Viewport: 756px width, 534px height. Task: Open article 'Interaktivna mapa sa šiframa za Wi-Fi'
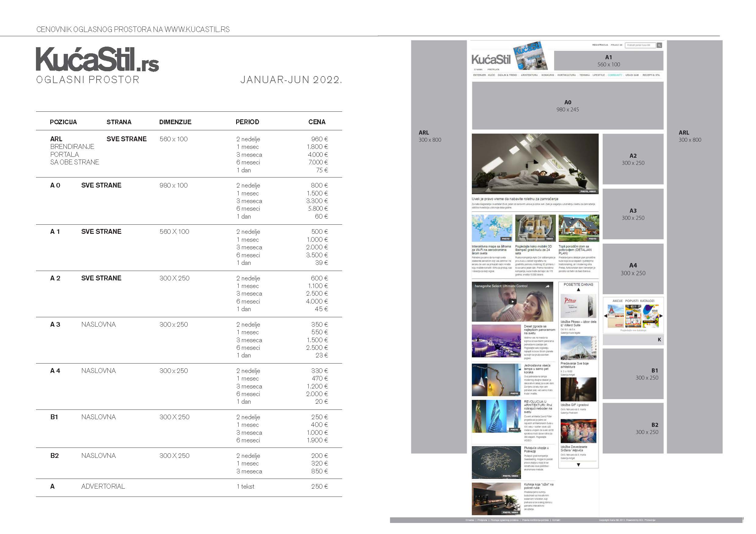[x=491, y=250]
